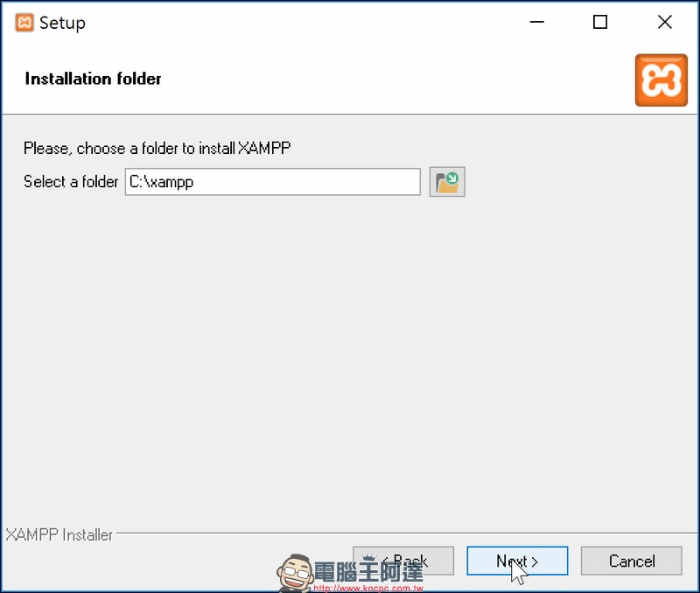Go to the next step with Next >
700x593 pixels.
517,561
